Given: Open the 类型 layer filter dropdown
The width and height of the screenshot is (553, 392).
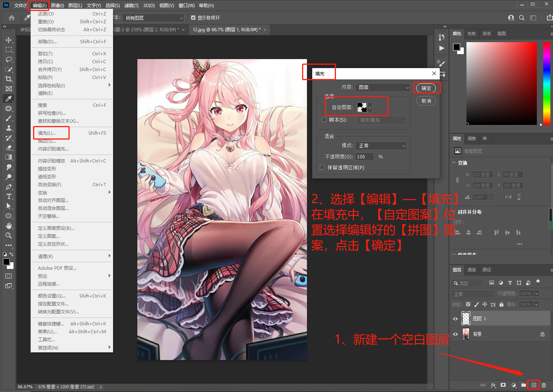Looking at the screenshot, I should click(x=467, y=283).
